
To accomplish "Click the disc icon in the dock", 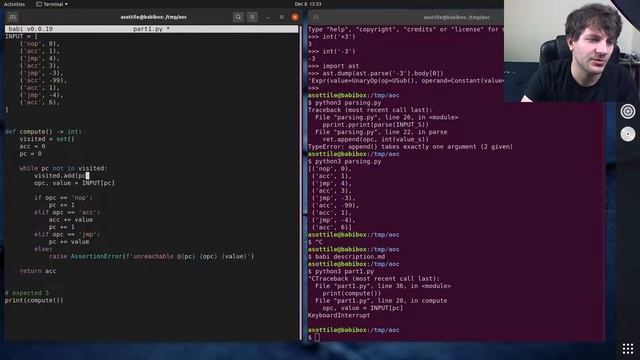I will click(628, 134).
